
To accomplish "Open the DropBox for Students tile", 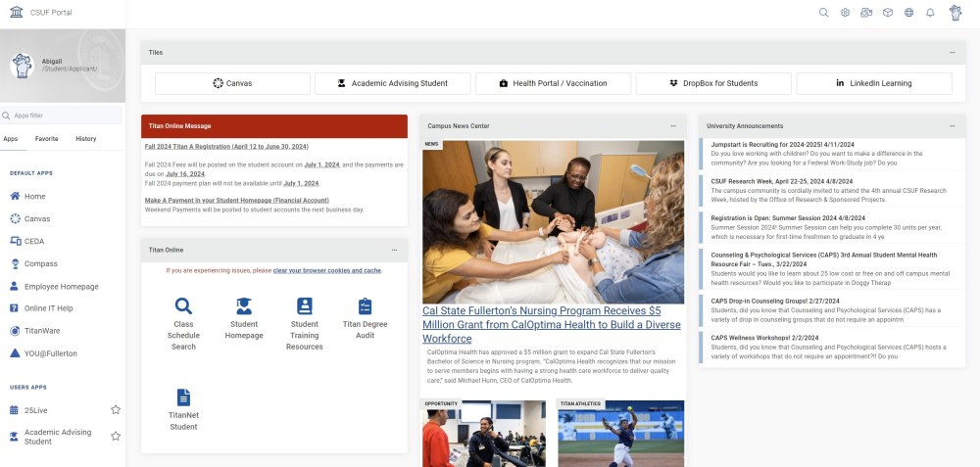I will click(x=713, y=83).
